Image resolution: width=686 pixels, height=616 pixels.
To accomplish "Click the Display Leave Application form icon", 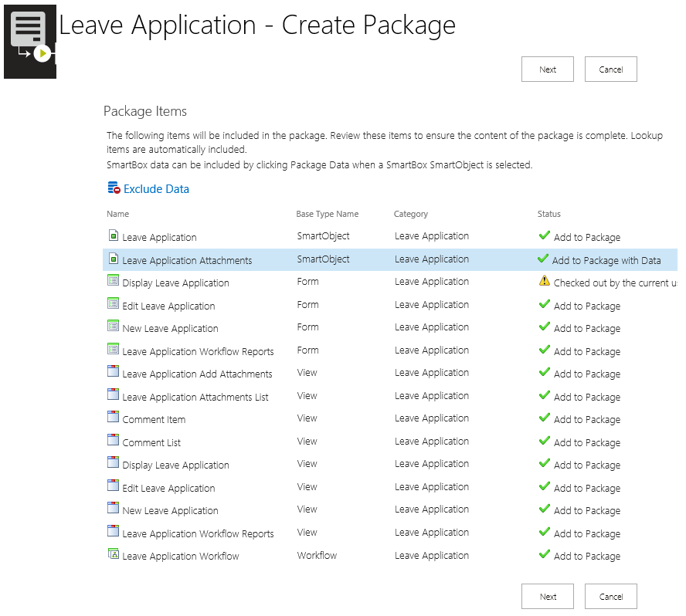I will (x=113, y=282).
